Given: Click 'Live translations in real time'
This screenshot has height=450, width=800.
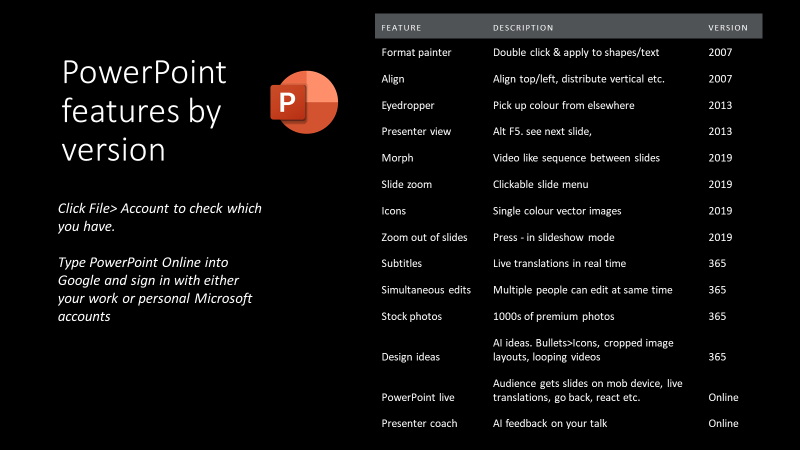Looking at the screenshot, I should pos(559,263).
